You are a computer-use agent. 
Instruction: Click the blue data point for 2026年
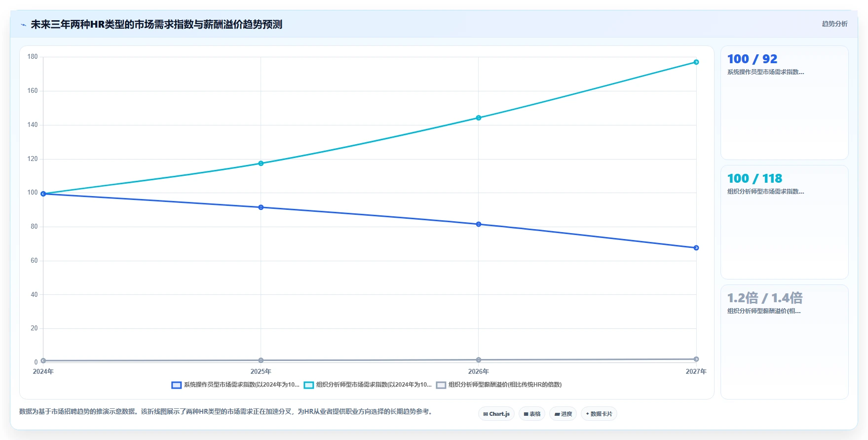click(x=479, y=224)
